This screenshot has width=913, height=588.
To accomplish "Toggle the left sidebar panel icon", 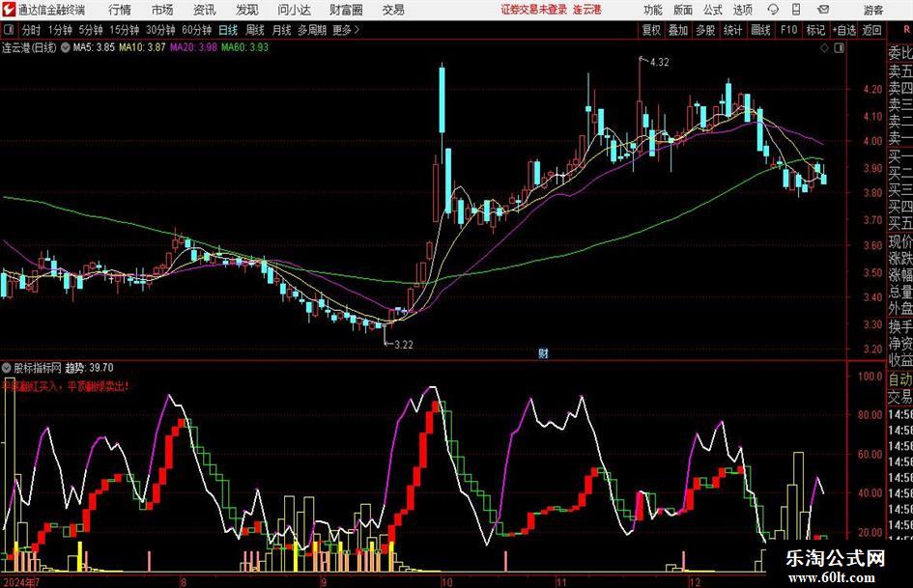I will click(9, 30).
